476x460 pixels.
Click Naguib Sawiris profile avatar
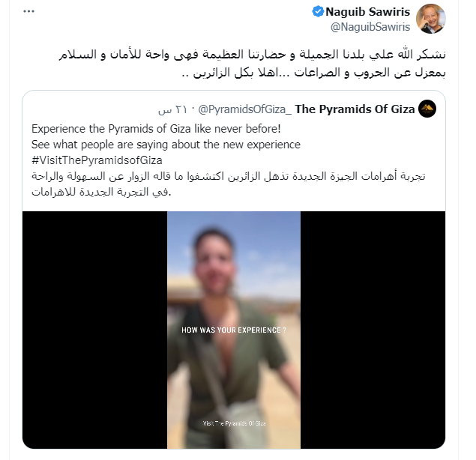click(x=430, y=19)
